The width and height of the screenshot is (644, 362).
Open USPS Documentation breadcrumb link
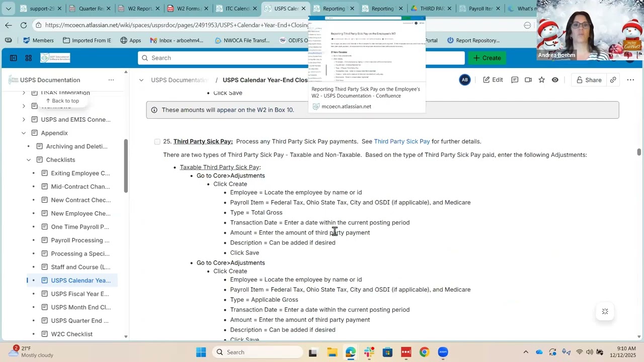179,80
